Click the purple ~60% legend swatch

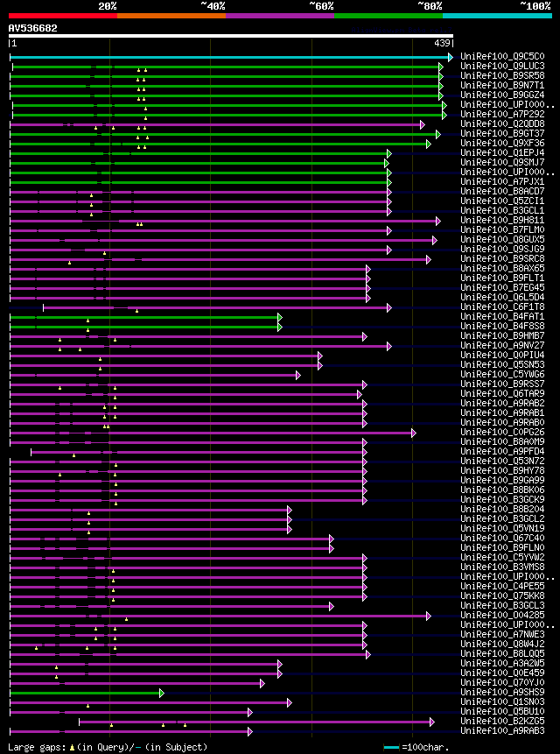click(x=280, y=16)
